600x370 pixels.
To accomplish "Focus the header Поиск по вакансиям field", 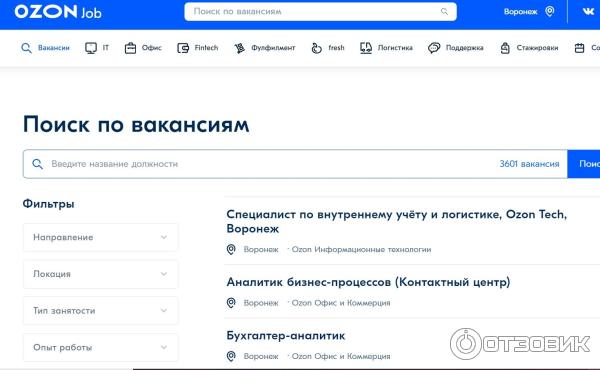I will click(320, 11).
